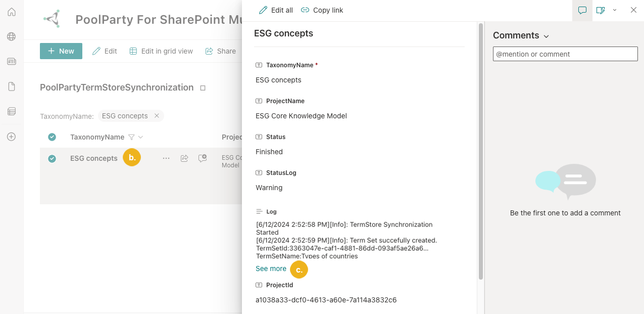Click the Status value Finished
This screenshot has width=644, height=314.
pyautogui.click(x=269, y=152)
